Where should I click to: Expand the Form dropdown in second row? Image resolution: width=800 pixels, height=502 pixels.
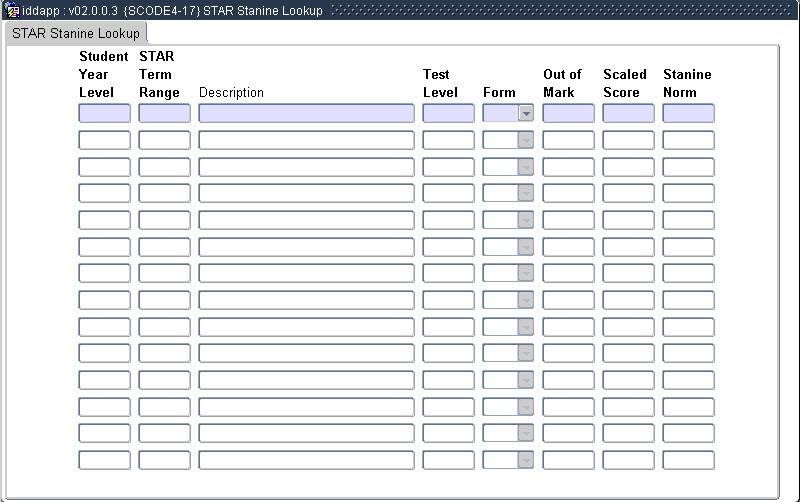(x=526, y=140)
